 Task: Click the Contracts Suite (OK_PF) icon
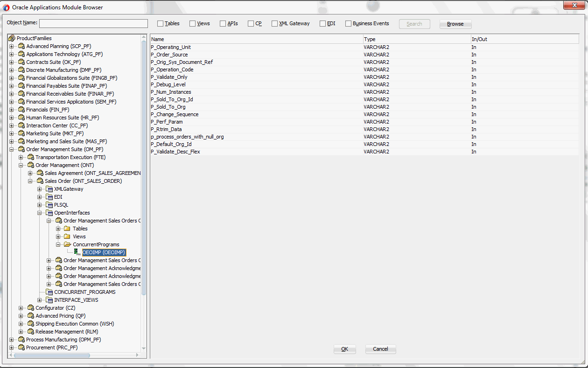(21, 62)
